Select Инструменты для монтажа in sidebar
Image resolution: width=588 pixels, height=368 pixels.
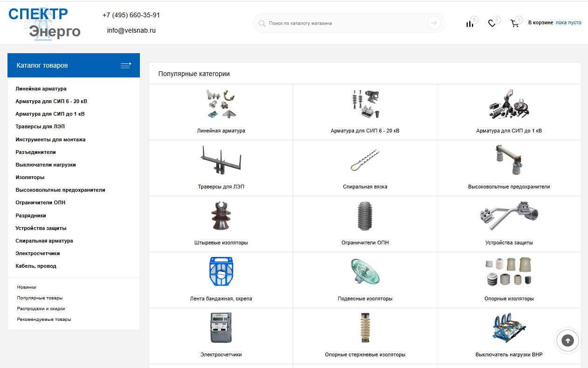[50, 139]
